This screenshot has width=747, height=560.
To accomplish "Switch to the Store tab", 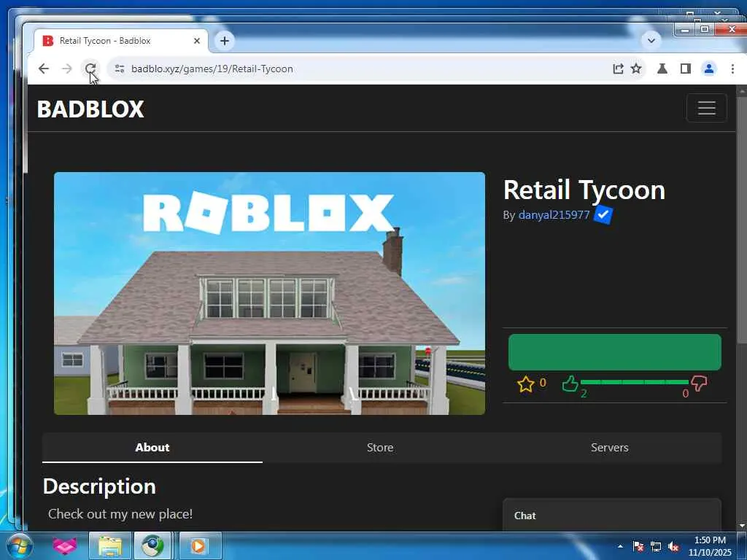I will click(379, 448).
